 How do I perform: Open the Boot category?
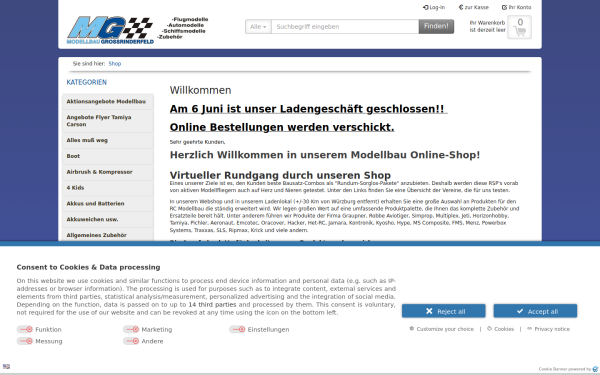click(108, 156)
